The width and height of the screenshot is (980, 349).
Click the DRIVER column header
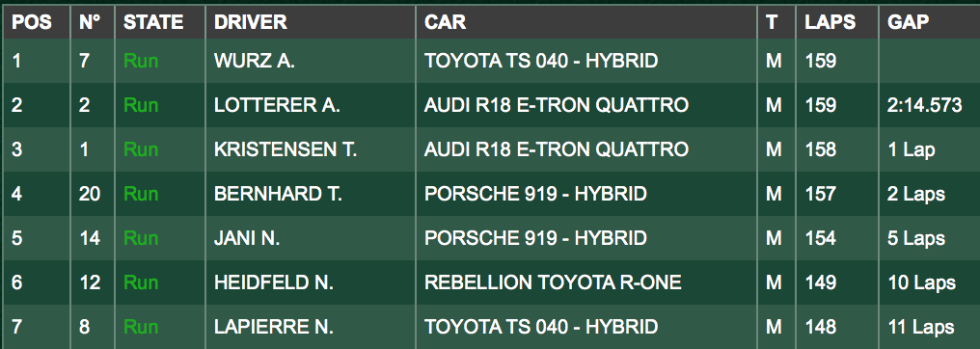point(251,22)
